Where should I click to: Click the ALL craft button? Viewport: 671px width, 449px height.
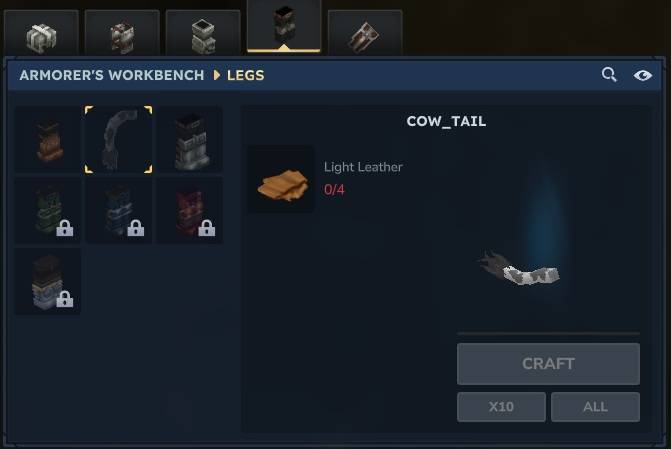coord(595,407)
